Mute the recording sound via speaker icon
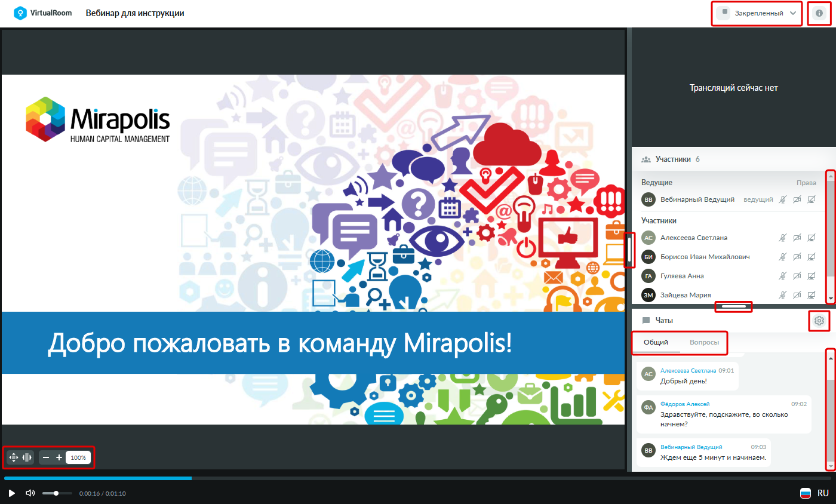 coord(30,493)
